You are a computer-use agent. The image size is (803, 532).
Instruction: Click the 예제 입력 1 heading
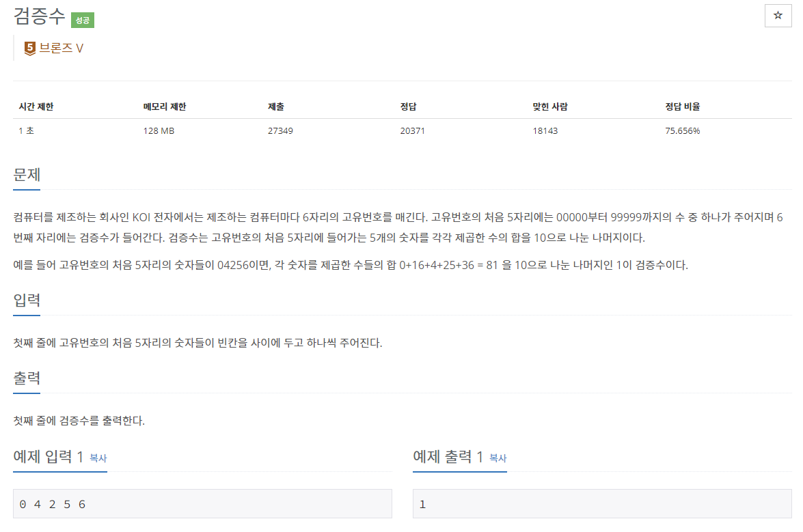pyautogui.click(x=48, y=456)
